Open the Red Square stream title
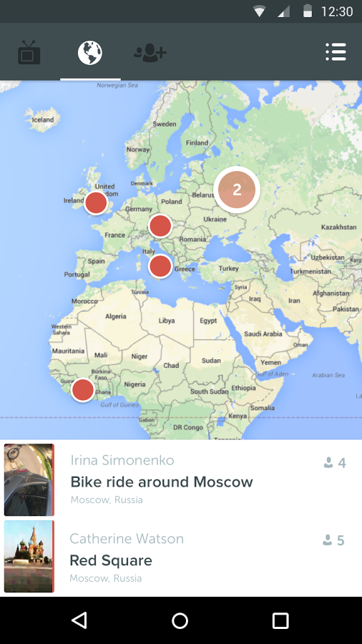This screenshot has width=362, height=644. point(111,560)
